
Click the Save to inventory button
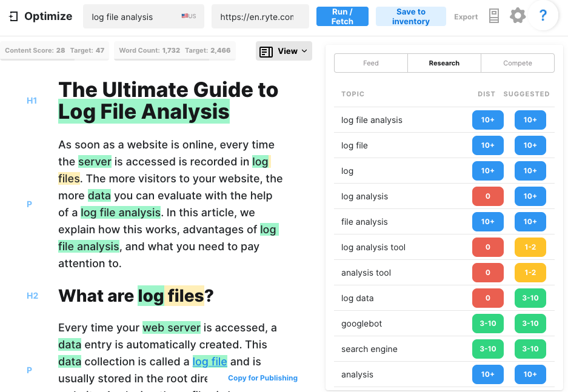pyautogui.click(x=410, y=16)
